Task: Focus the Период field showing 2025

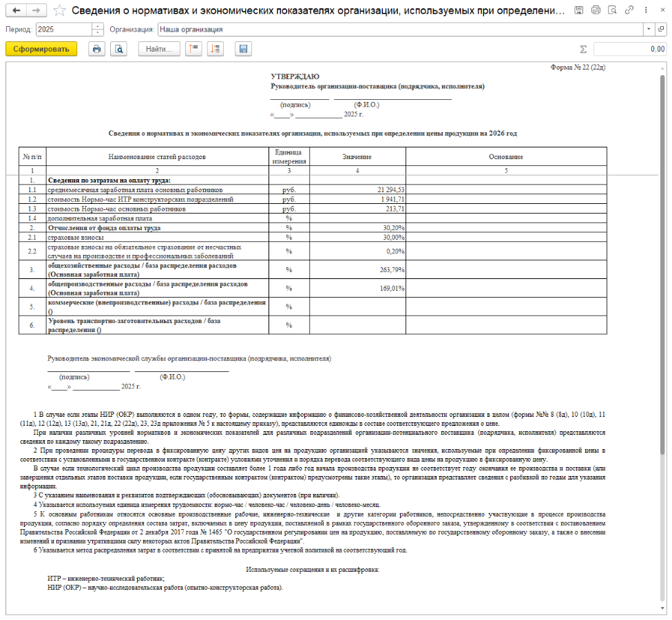Action: point(64,29)
